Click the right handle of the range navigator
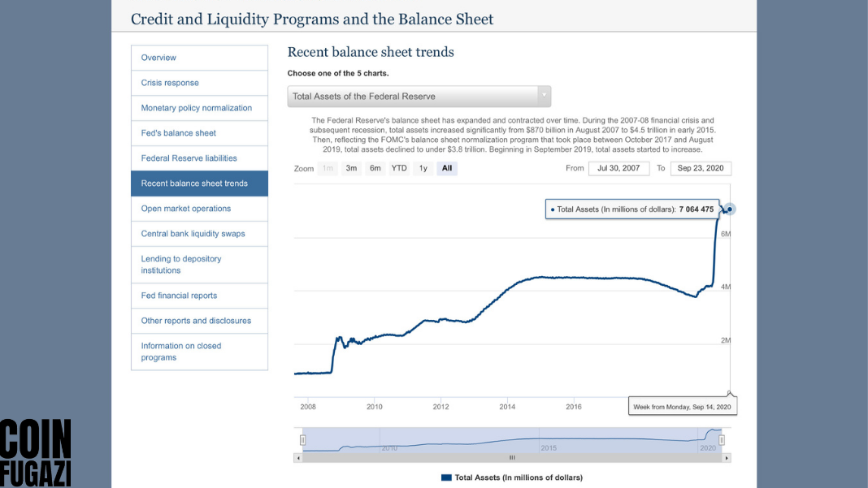 [x=722, y=440]
